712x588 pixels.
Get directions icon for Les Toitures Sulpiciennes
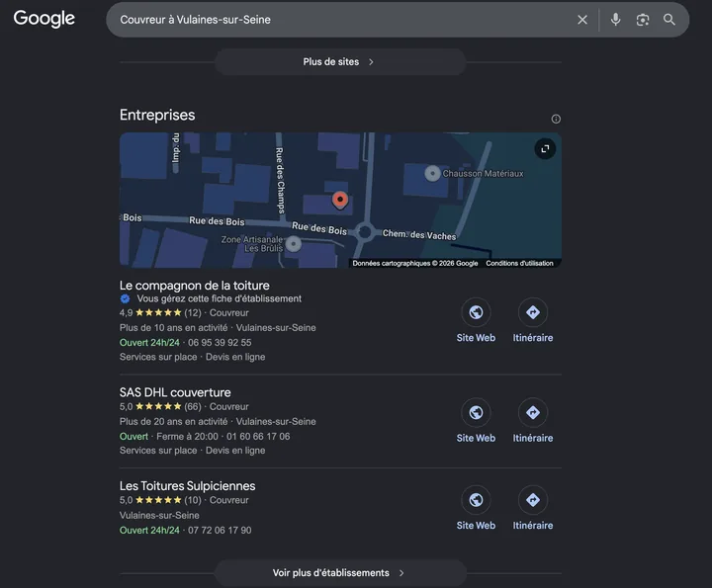[533, 500]
